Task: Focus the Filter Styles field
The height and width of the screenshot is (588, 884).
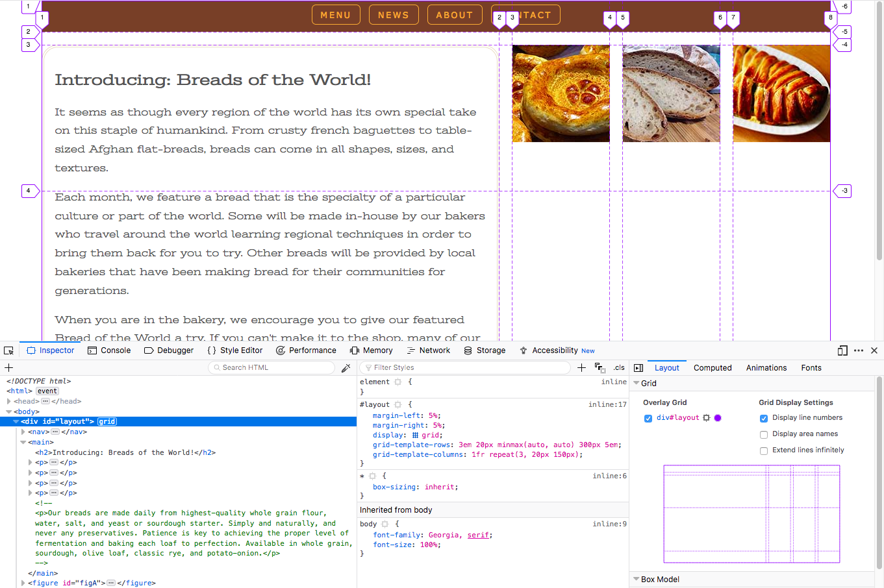Action: [x=465, y=367]
